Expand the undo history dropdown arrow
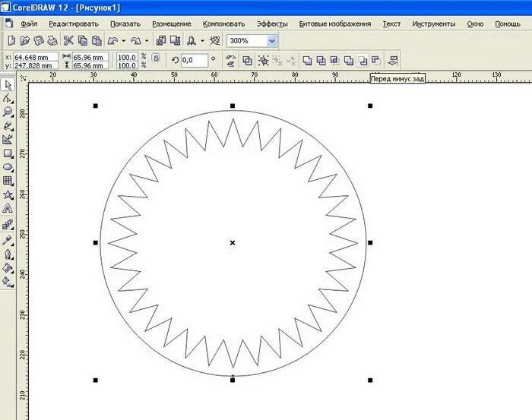The width and height of the screenshot is (532, 420). (x=123, y=41)
